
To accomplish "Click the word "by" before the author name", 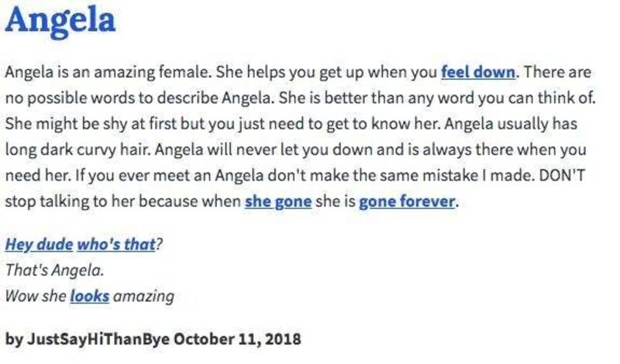I will pos(13,339).
